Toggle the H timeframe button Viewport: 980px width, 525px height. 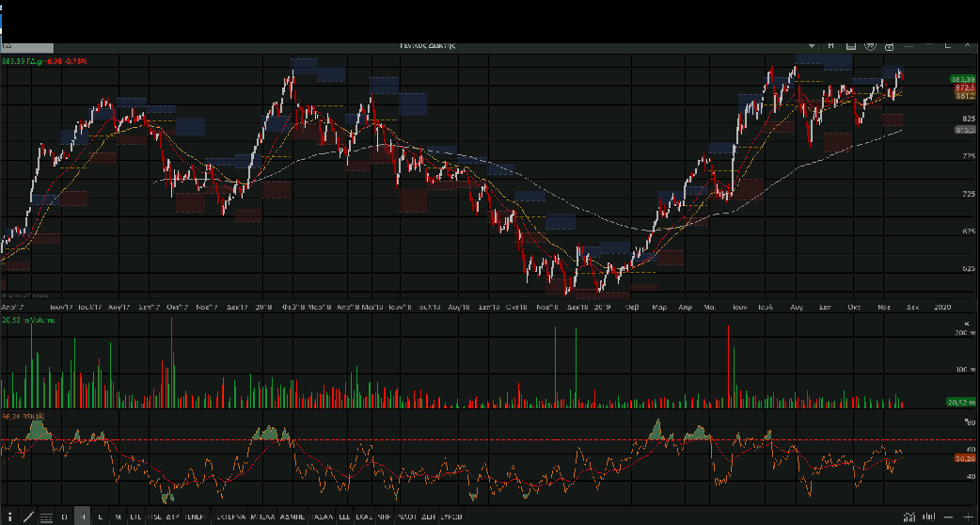(x=83, y=517)
